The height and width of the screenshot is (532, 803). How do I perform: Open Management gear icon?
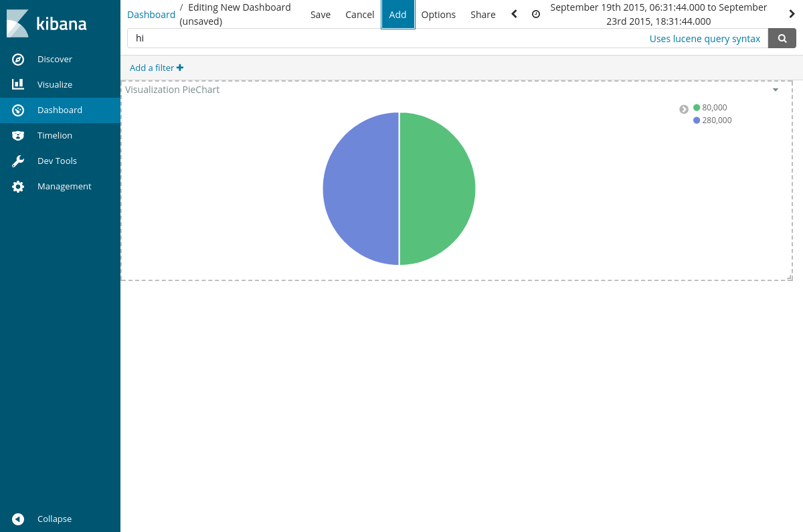pyautogui.click(x=18, y=187)
